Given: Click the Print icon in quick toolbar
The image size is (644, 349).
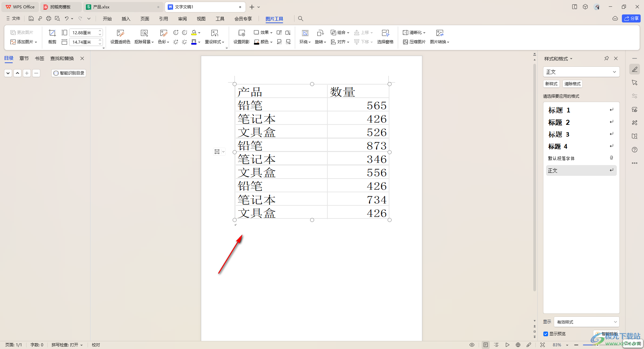Looking at the screenshot, I should point(49,19).
